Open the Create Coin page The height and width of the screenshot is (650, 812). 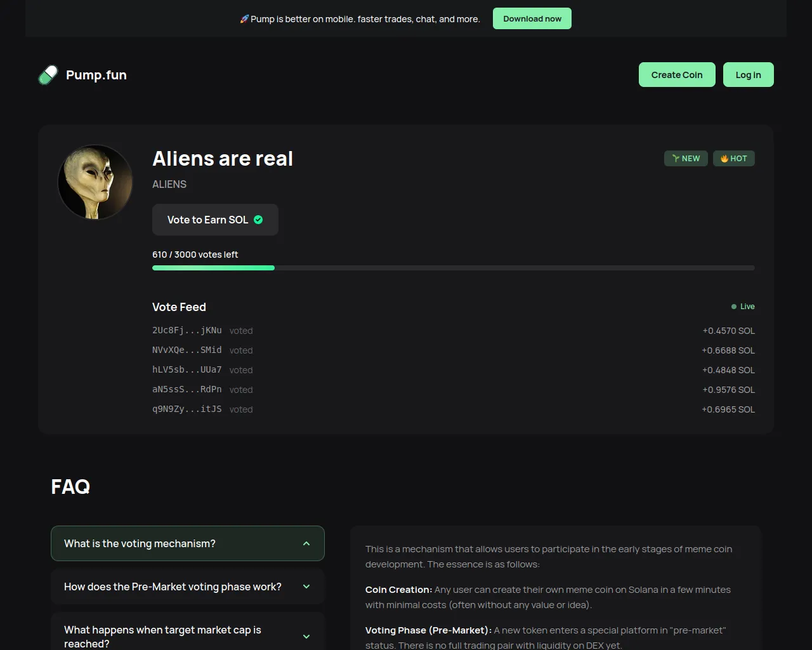677,75
